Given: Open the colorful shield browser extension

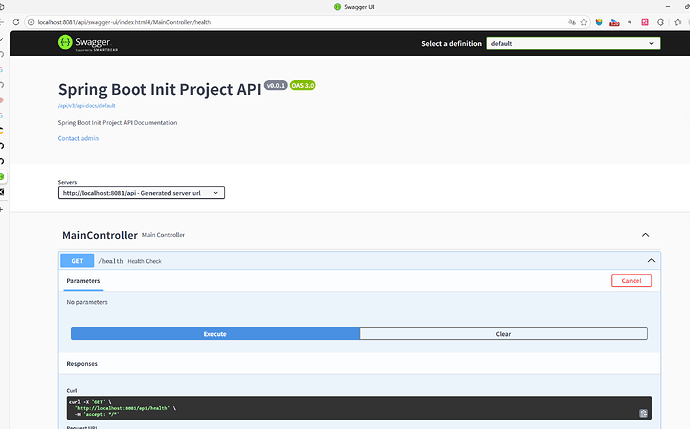Looking at the screenshot, I should tap(599, 22).
